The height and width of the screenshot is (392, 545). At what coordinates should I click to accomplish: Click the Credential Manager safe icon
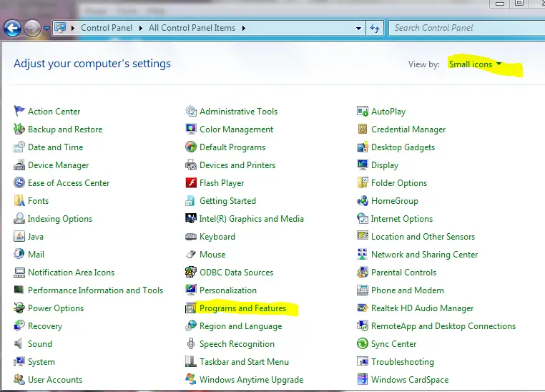[363, 129]
